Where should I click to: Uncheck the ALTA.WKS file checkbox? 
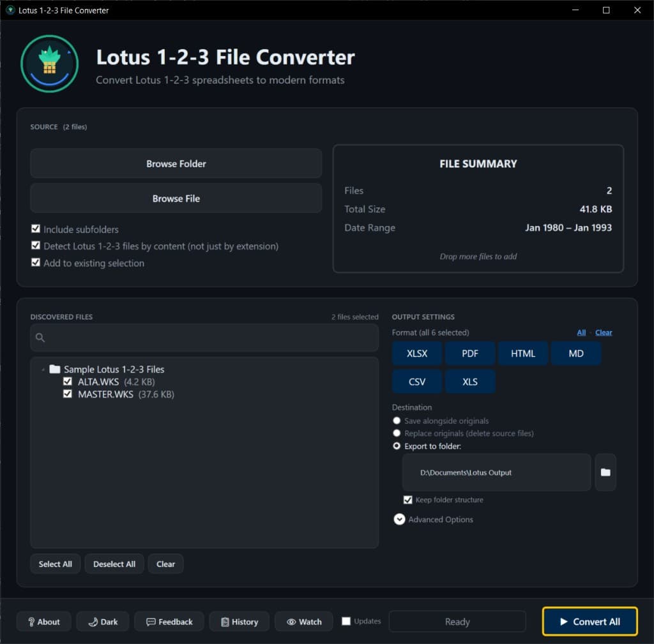(x=68, y=382)
